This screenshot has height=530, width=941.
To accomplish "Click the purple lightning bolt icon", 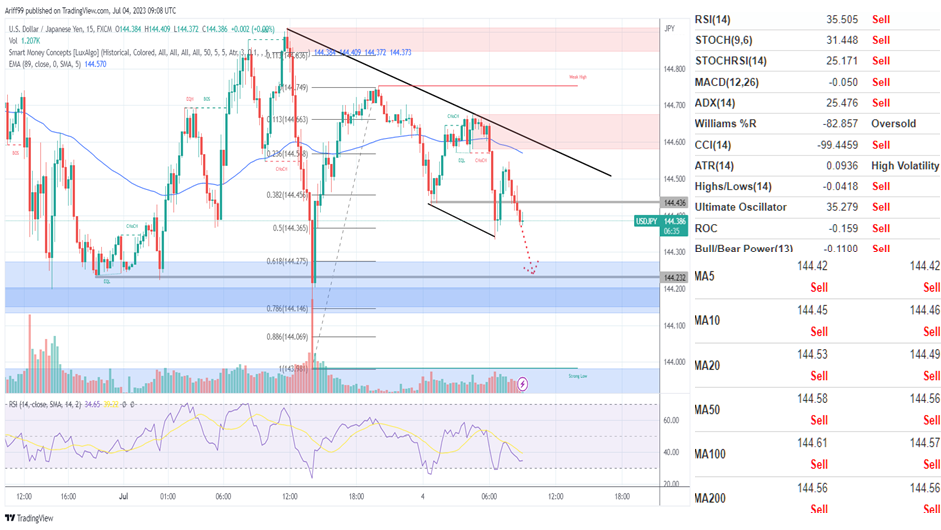I will (523, 383).
